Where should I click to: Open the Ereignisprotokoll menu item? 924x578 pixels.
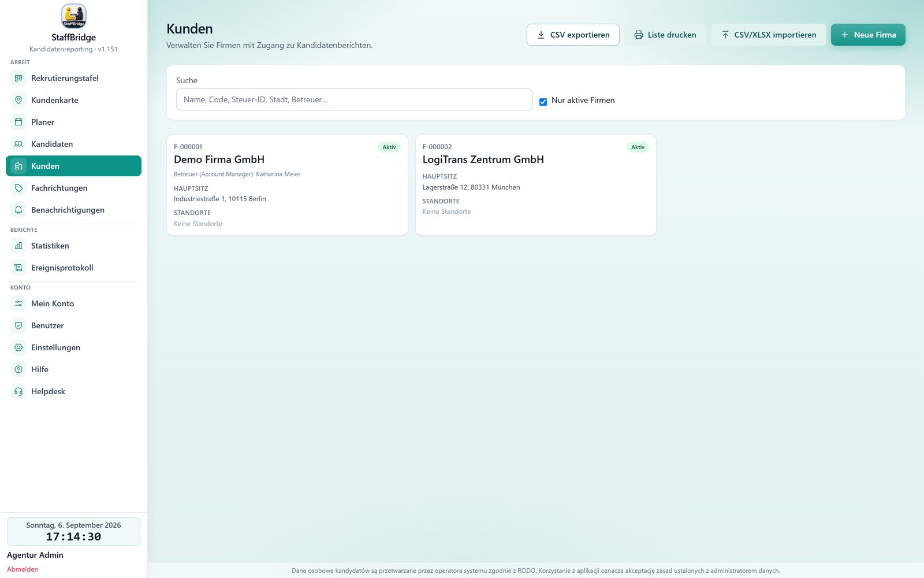[73, 268]
